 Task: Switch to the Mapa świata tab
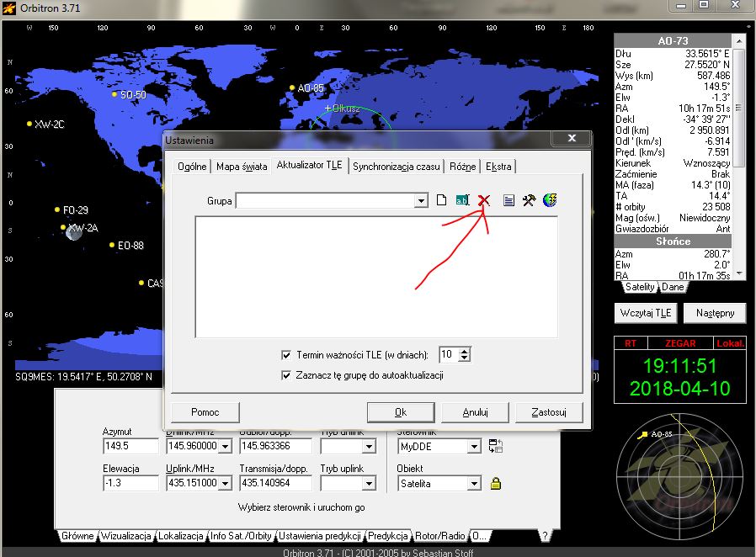(242, 167)
